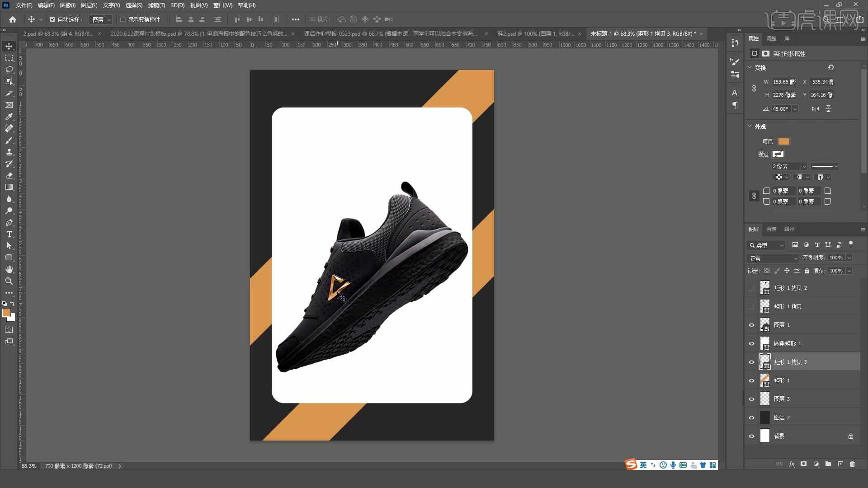Screen dimensions: 868x488
Task: Reset transform in Properties panel
Action: click(830, 67)
